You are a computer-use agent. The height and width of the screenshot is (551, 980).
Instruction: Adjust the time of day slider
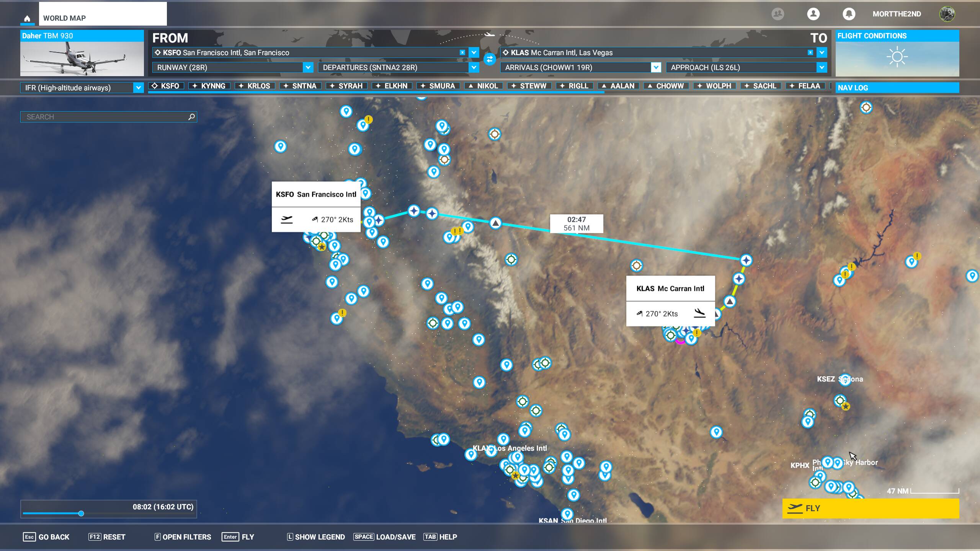click(x=82, y=514)
